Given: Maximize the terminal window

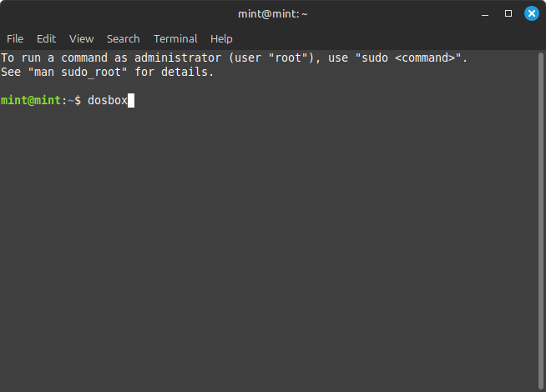Looking at the screenshot, I should point(508,13).
